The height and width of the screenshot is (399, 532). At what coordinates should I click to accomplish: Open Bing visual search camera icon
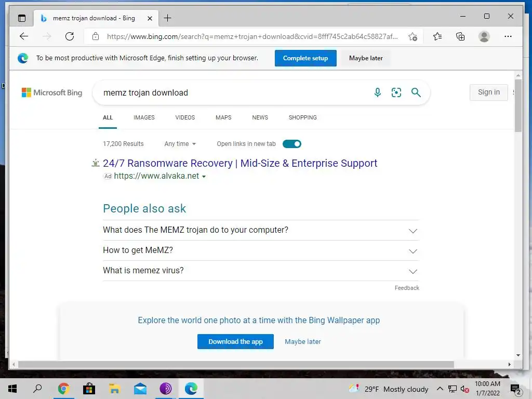point(396,92)
